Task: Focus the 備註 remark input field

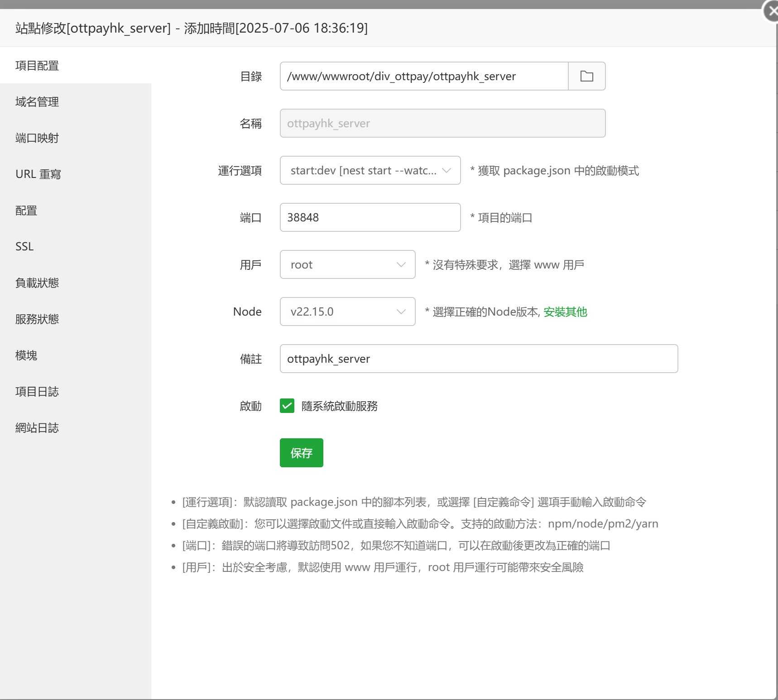Action: [x=479, y=359]
